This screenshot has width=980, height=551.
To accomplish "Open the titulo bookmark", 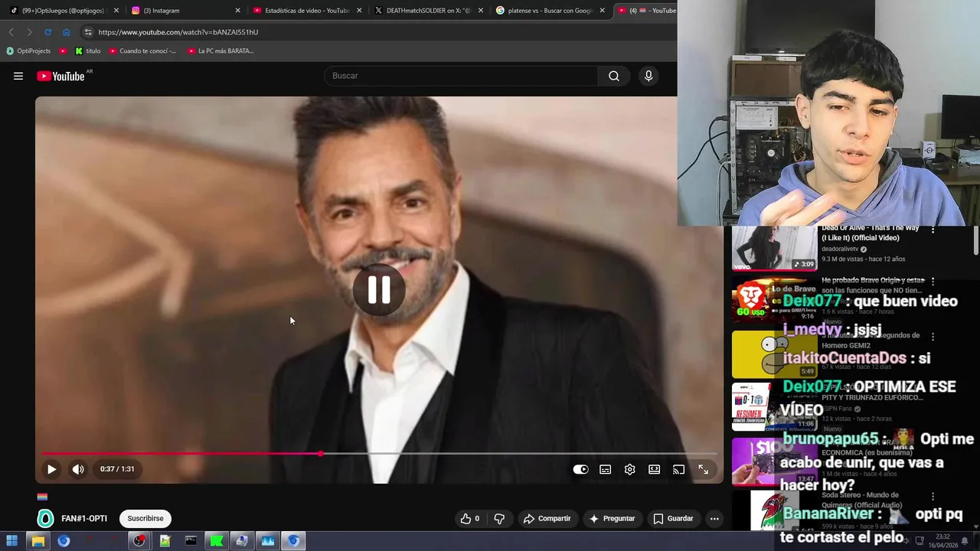I will point(87,51).
